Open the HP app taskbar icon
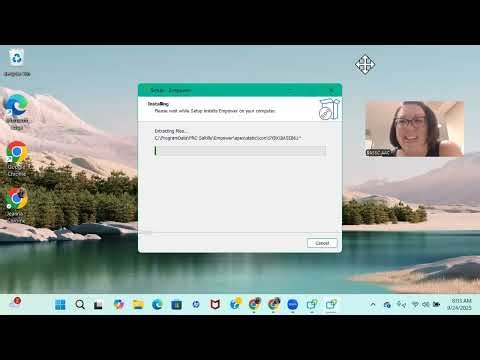480x360 pixels. [196, 304]
